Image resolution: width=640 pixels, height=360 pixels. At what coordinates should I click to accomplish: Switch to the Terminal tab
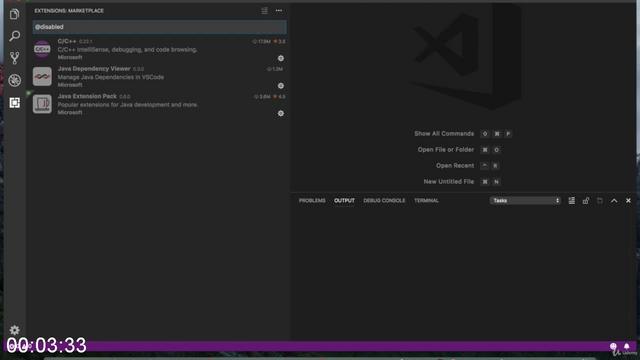point(426,200)
